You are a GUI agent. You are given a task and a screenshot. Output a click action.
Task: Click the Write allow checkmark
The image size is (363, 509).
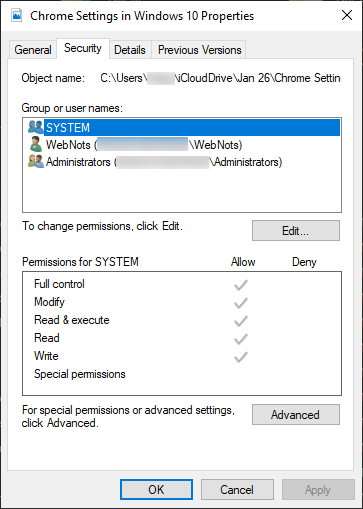click(241, 357)
